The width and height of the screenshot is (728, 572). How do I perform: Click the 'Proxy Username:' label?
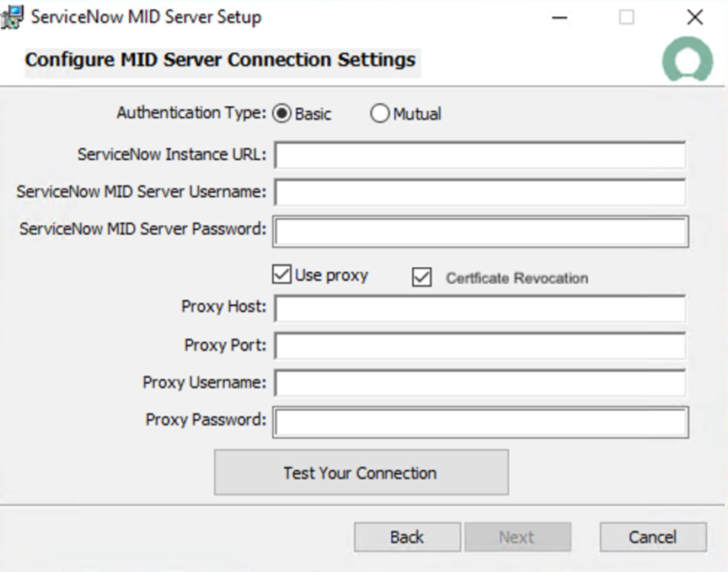point(204,382)
